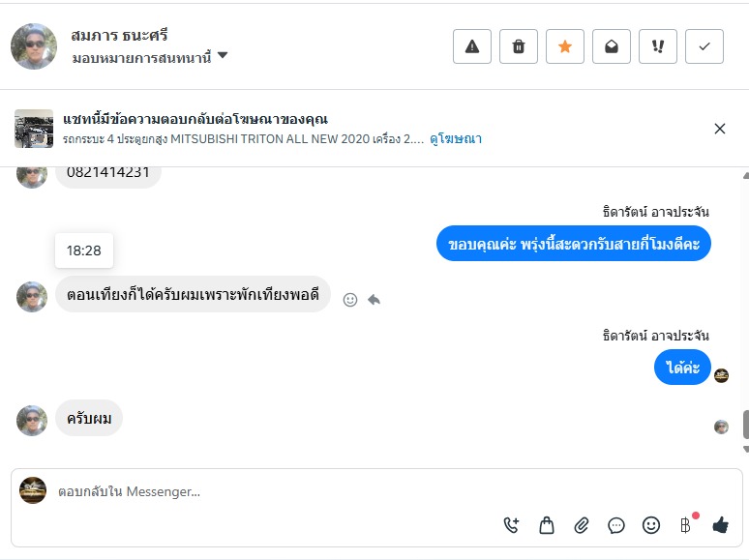The image size is (749, 560).
Task: Close the ad reply banner
Action: point(719,129)
